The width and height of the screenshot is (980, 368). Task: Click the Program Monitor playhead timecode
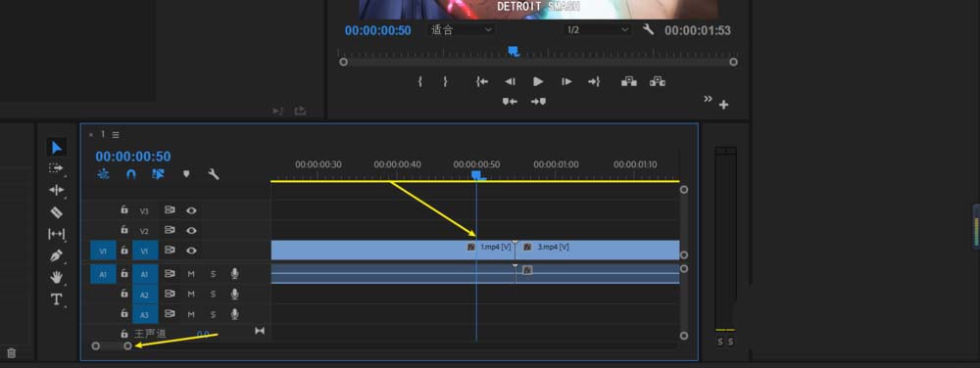[378, 30]
